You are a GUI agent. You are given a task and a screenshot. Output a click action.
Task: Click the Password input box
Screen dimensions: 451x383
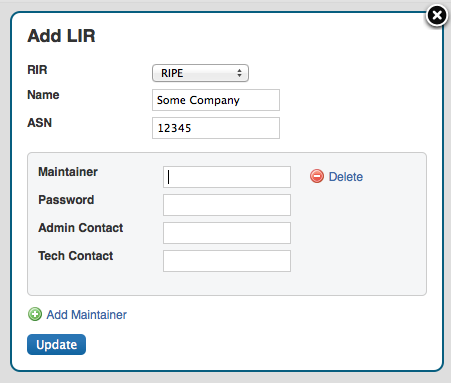pos(227,205)
